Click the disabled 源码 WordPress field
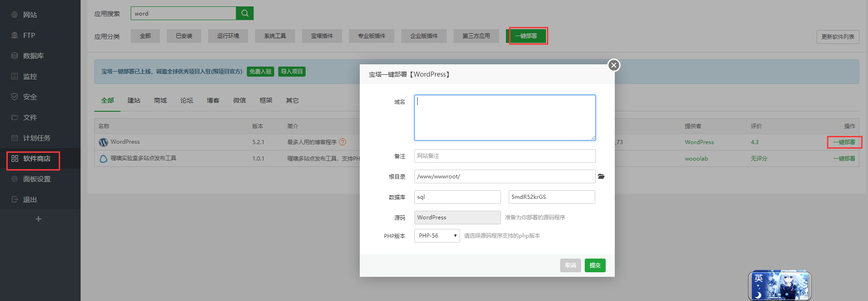Image resolution: width=868 pixels, height=301 pixels. pyautogui.click(x=458, y=218)
